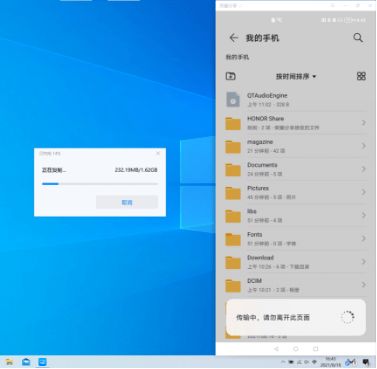377x369 pixels.
Task: Open the taskbar clock and date
Action: 330,362
